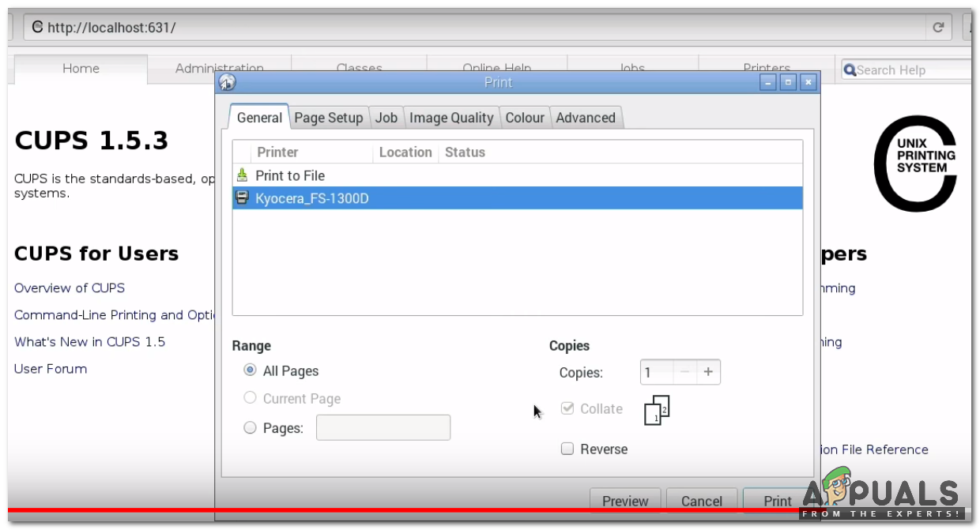This screenshot has width=980, height=530.
Task: Open the Printers tab in CUPS page
Action: click(767, 65)
